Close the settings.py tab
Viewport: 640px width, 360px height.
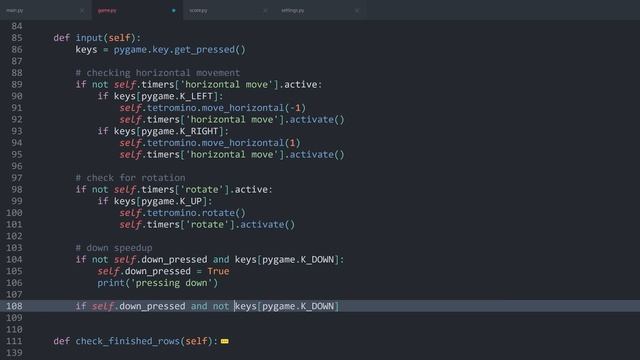point(357,11)
